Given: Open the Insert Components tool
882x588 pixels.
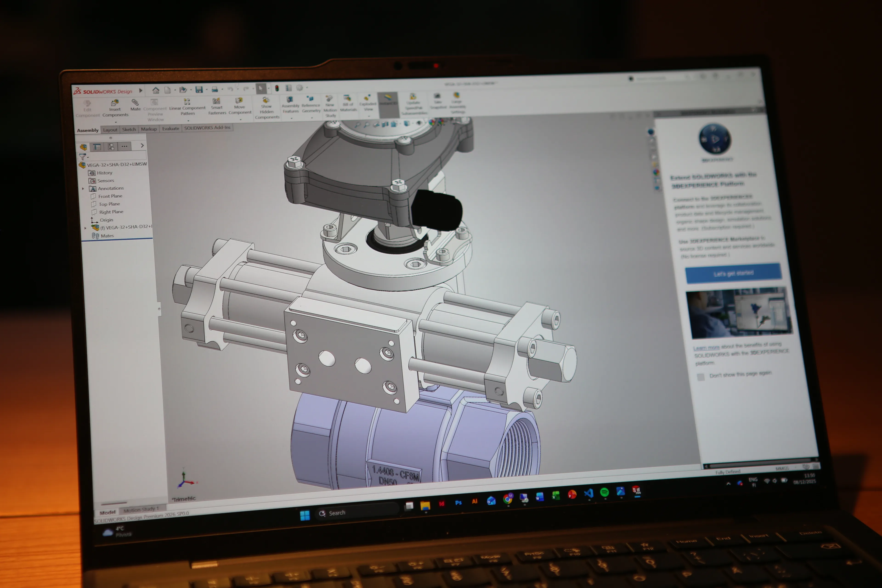Looking at the screenshot, I should tap(115, 107).
